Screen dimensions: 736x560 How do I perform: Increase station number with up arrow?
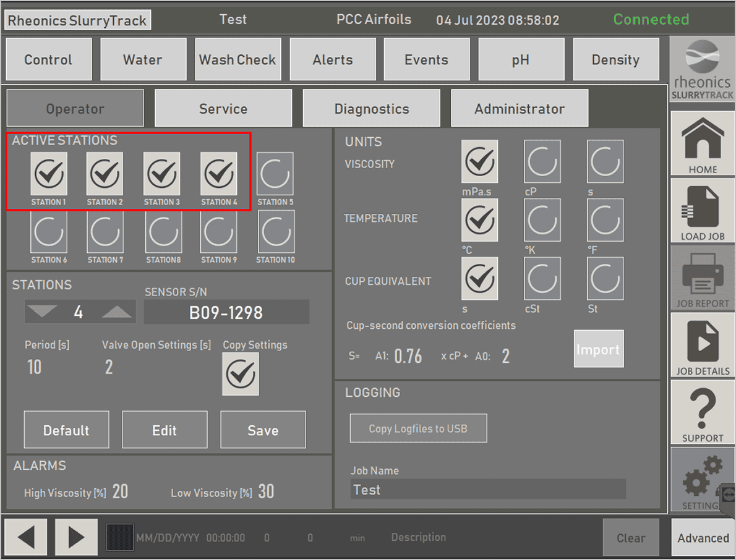117,313
